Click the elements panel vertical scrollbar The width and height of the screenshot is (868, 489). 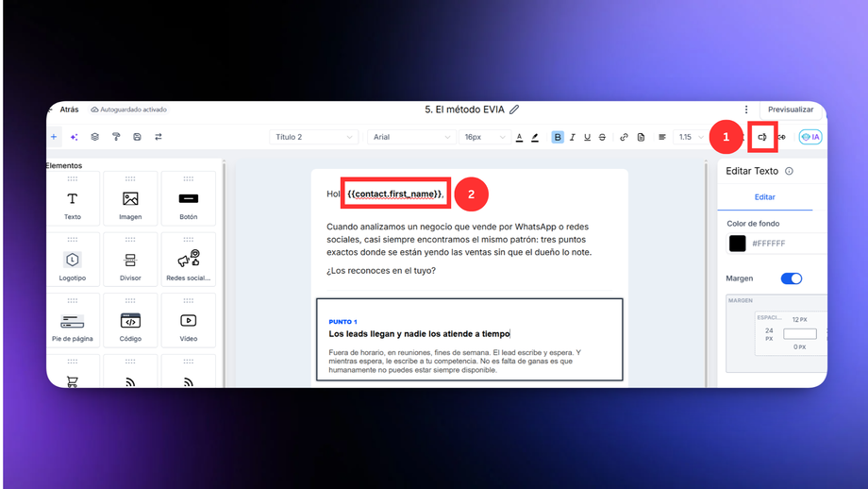point(224,274)
